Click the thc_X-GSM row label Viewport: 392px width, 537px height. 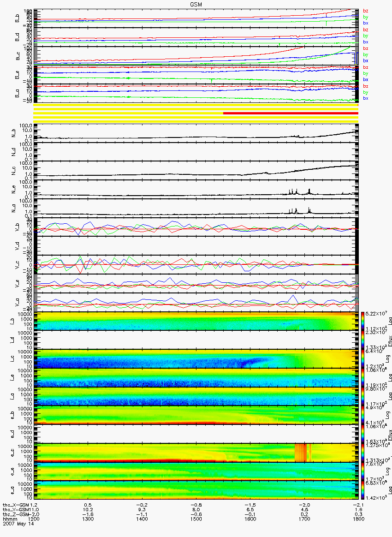pos(16,505)
